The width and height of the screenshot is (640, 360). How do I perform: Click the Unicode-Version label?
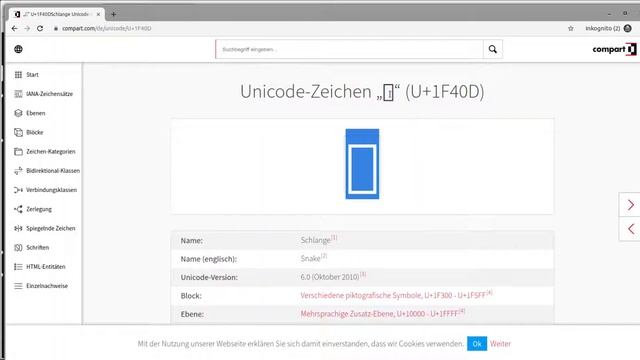[209, 277]
